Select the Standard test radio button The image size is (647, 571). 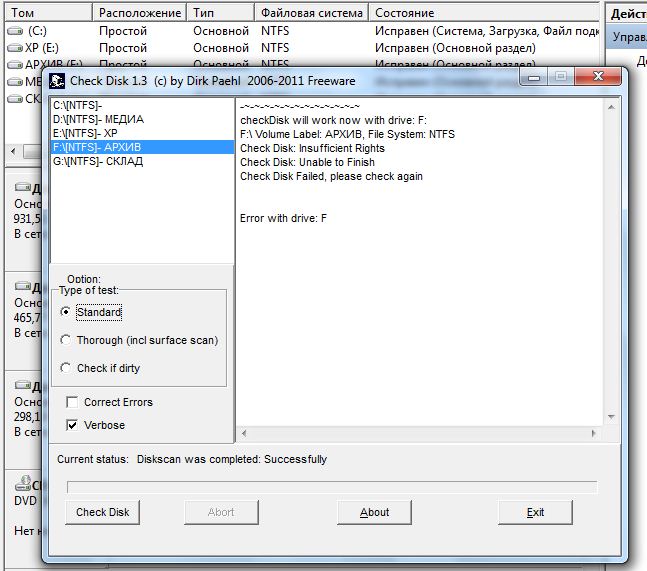click(x=66, y=312)
